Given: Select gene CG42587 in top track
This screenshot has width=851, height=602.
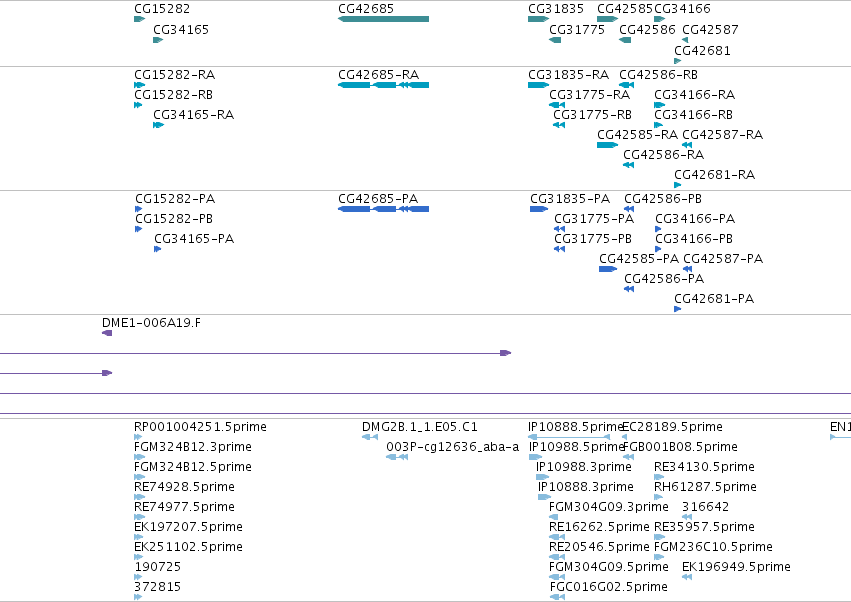Looking at the screenshot, I should click(685, 40).
